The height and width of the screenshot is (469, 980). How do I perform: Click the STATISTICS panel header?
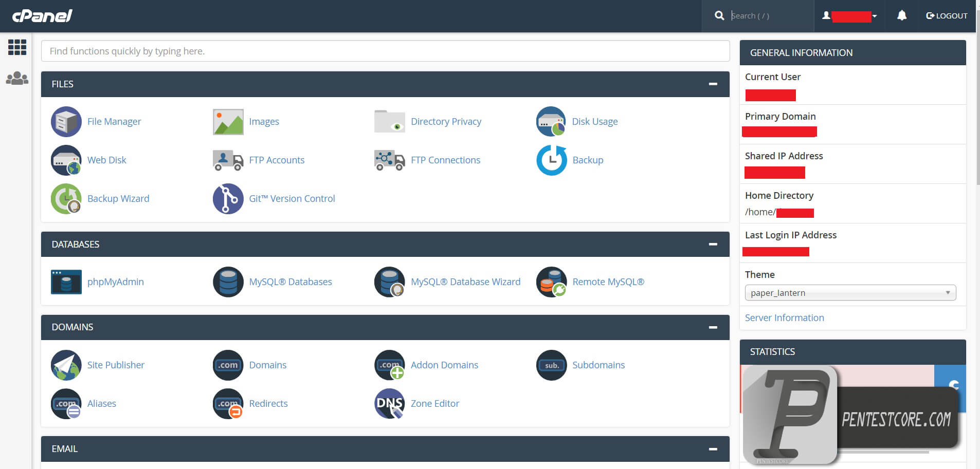click(x=853, y=352)
